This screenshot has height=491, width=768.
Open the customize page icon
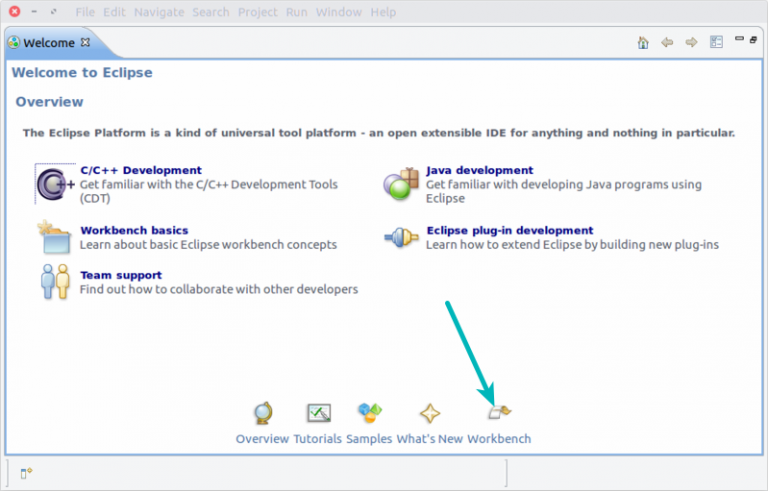pos(716,43)
